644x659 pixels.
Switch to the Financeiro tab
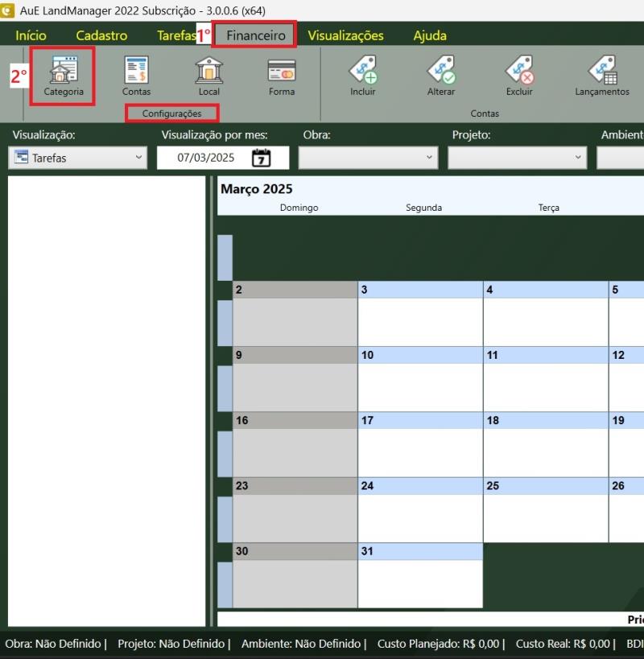pos(255,35)
